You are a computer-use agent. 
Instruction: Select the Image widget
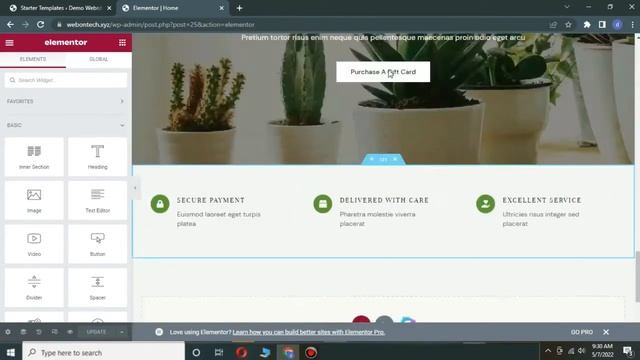[34, 200]
